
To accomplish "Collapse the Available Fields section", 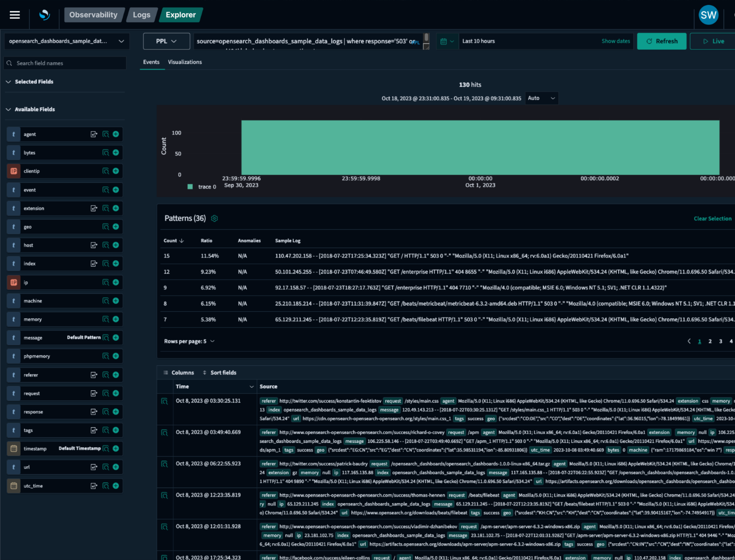I will click(x=8, y=109).
